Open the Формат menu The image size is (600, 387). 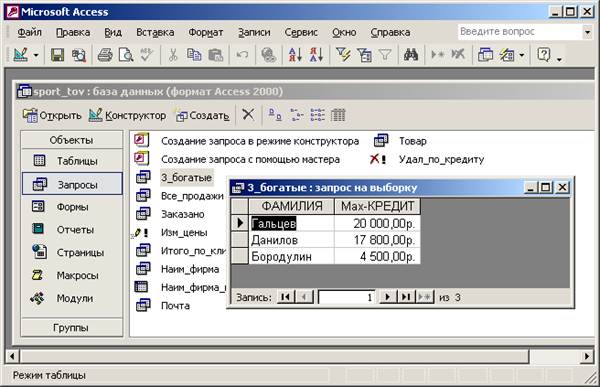coord(206,33)
